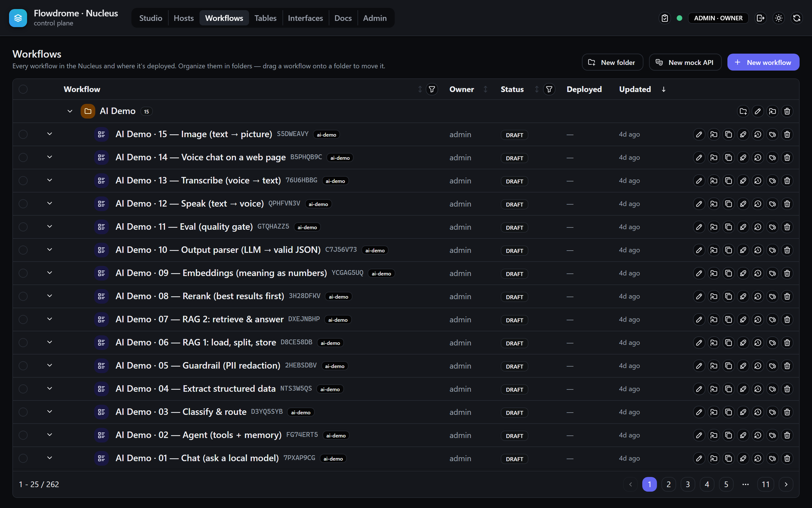Image resolution: width=812 pixels, height=508 pixels.
Task: Open the clipboard checklist icon in header
Action: (x=665, y=18)
